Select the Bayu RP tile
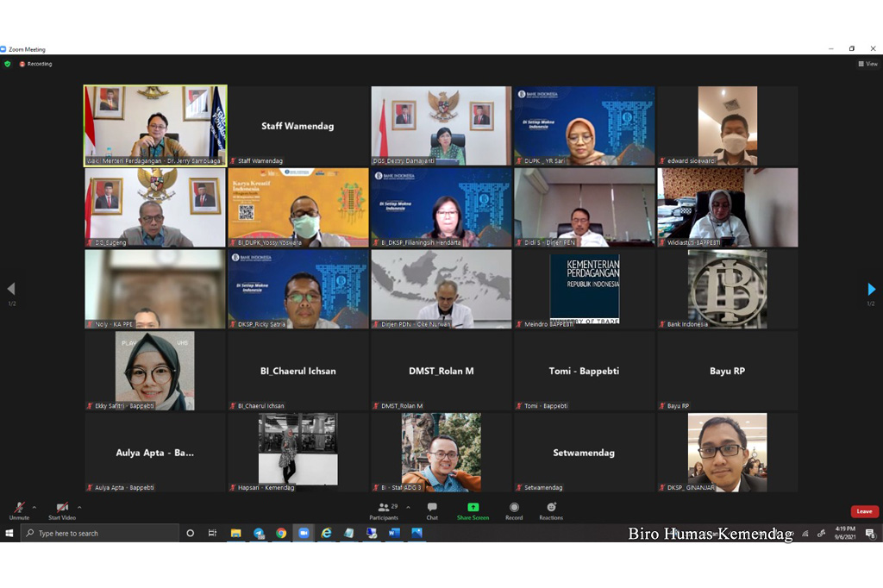 click(x=728, y=371)
